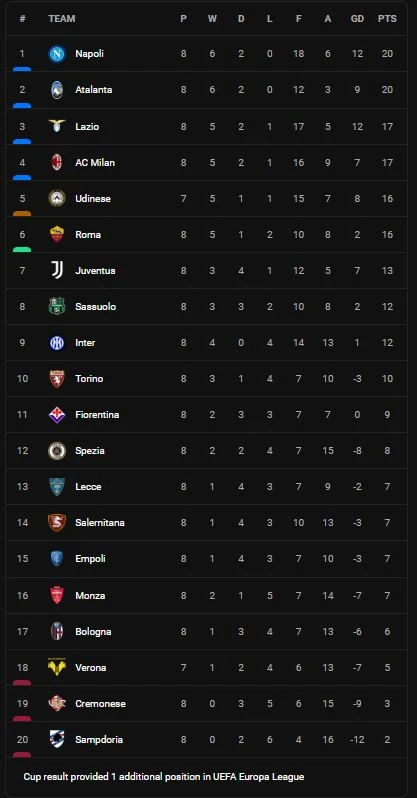Screen dimensions: 417x798
Task: Click the blue qualification marker under rank 1
Action: tap(22, 69)
